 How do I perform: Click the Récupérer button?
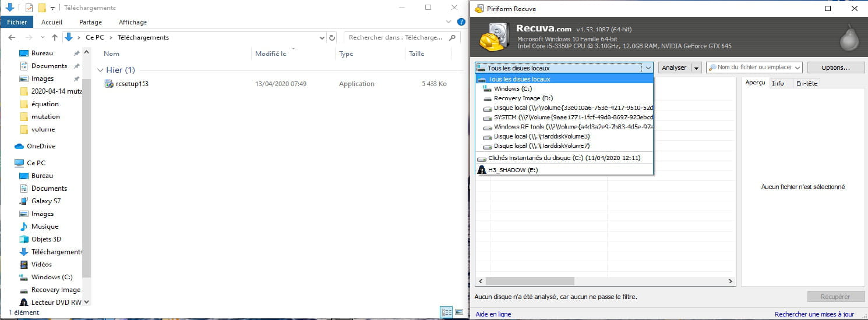coord(835,297)
